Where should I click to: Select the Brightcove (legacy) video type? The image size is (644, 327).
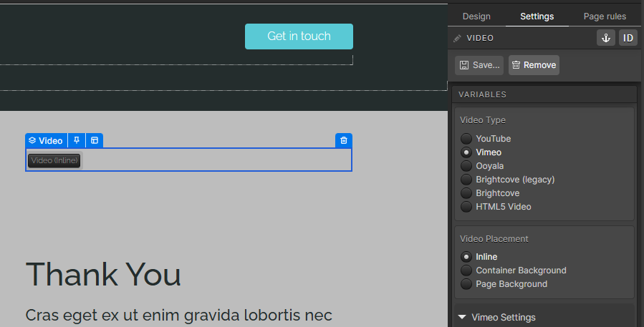466,180
